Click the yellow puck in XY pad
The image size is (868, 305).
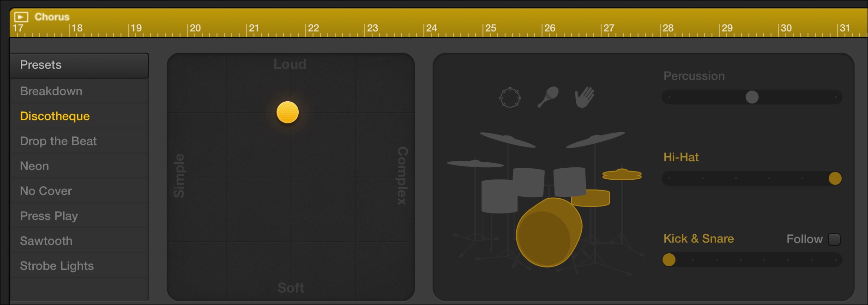[x=288, y=112]
